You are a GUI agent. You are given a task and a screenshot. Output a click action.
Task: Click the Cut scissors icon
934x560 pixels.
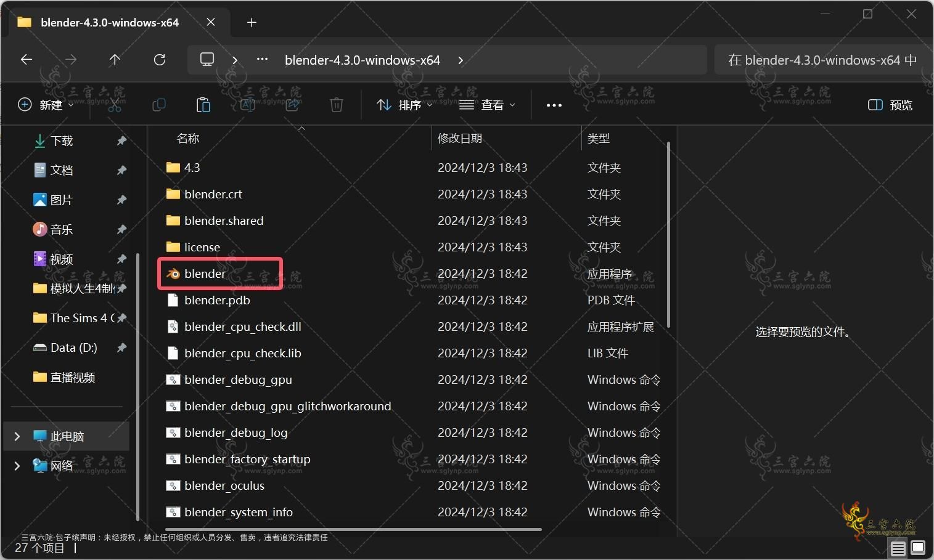coord(115,105)
